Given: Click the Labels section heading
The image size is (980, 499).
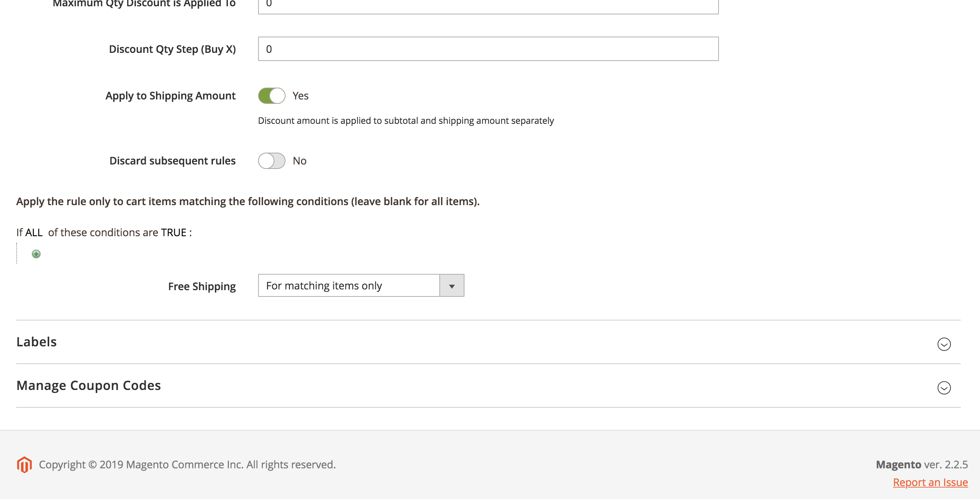Looking at the screenshot, I should tap(37, 342).
